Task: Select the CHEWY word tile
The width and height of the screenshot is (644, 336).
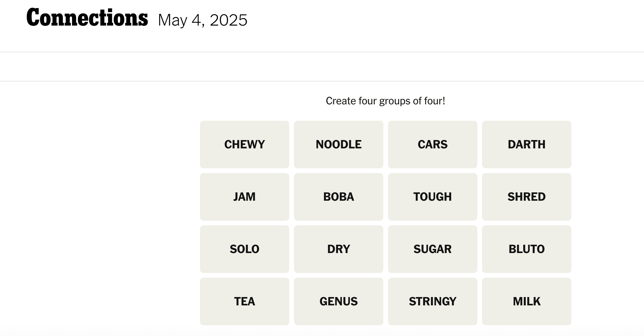Action: click(244, 145)
